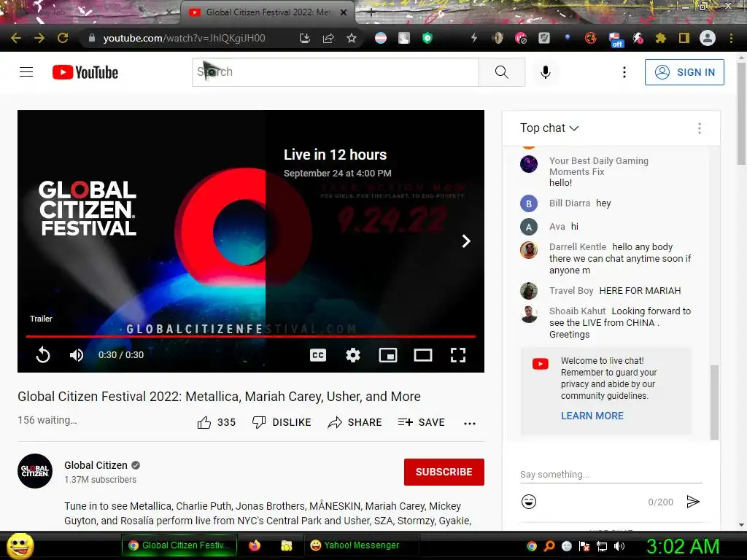Viewport: 747px width, 560px height.
Task: Replay the trailer video
Action: tap(43, 355)
